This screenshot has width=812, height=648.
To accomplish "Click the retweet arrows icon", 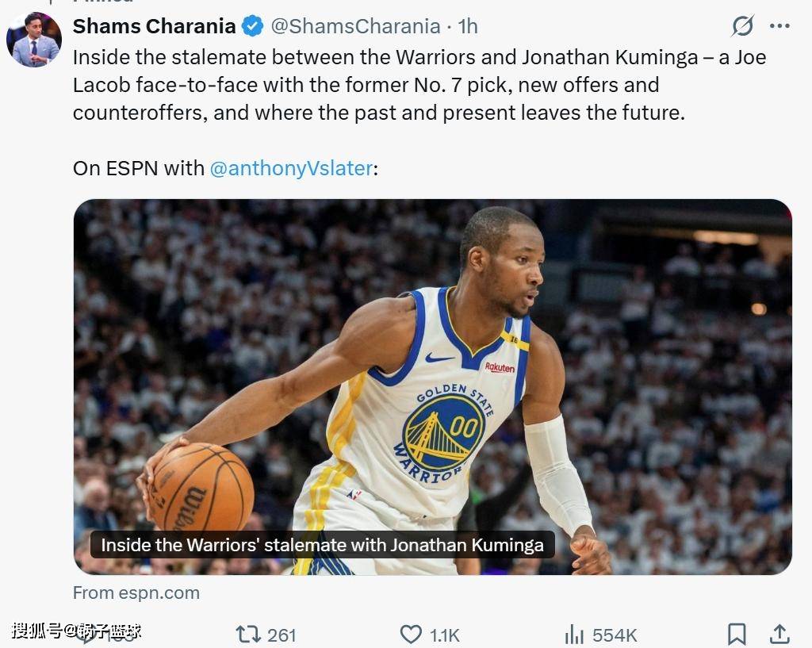I will (248, 634).
